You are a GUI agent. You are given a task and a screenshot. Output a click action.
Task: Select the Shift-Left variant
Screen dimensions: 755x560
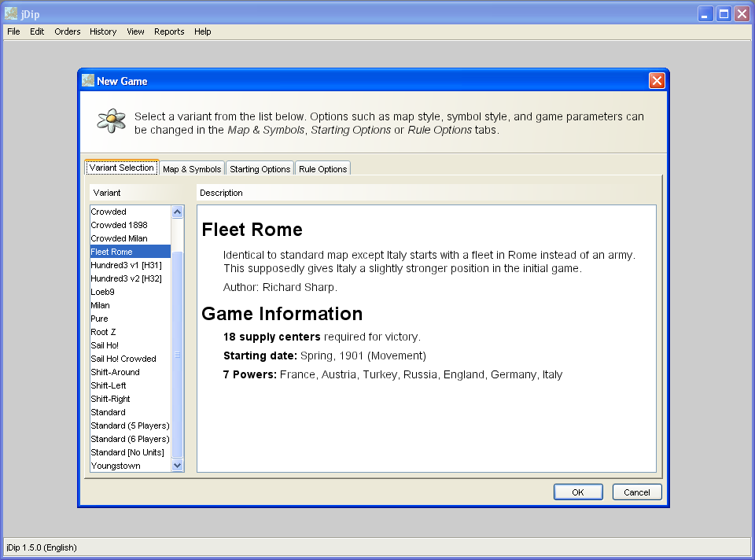130,385
